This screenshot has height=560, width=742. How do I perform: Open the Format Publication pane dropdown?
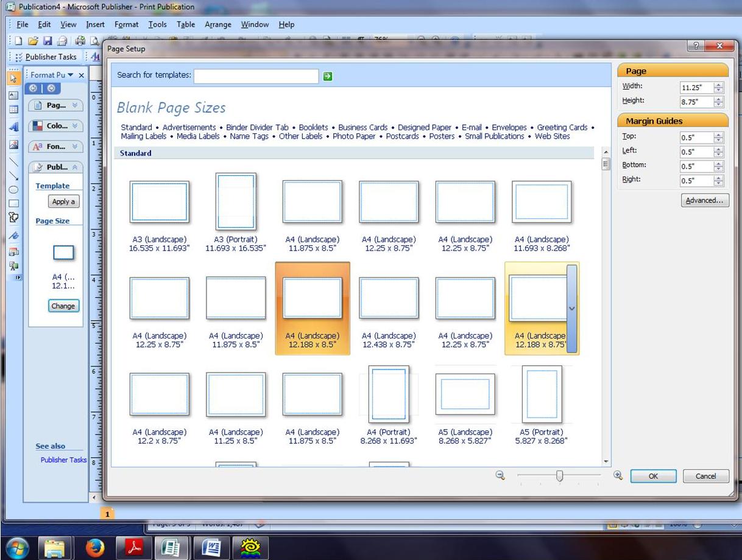coord(71,75)
